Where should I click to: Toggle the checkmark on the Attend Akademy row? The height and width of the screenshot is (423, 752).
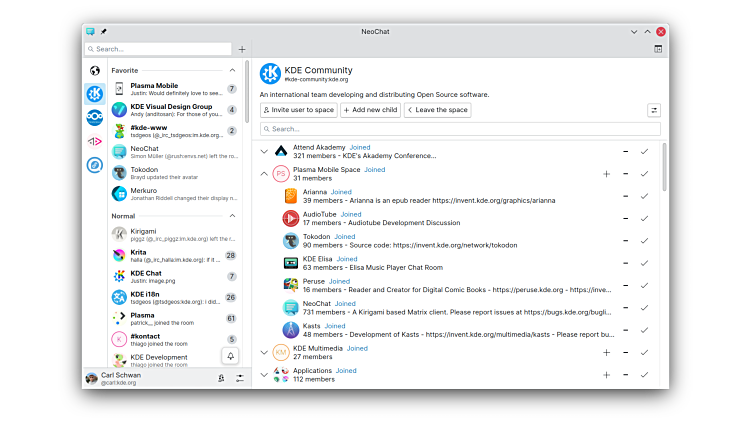point(645,151)
